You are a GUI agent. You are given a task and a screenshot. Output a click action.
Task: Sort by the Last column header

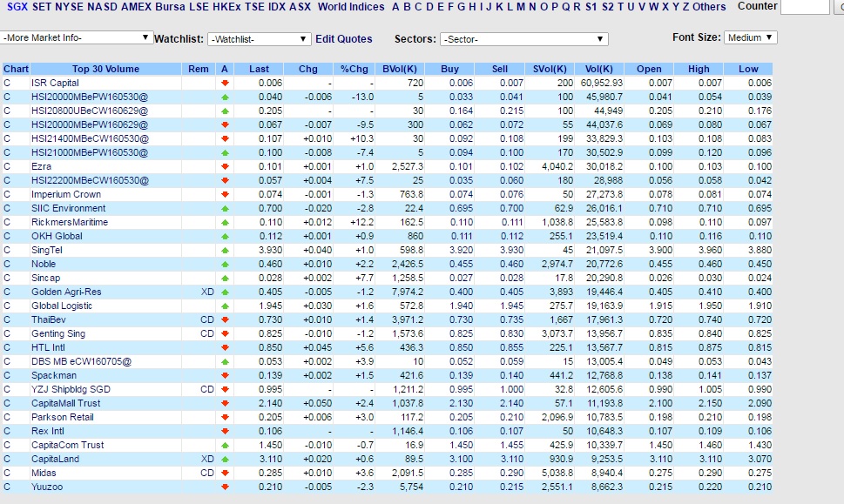pos(259,69)
